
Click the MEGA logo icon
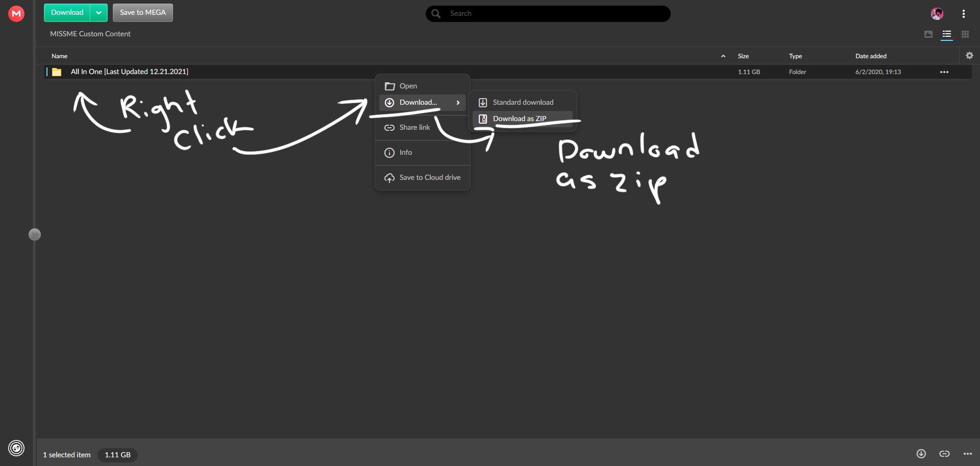click(x=16, y=13)
